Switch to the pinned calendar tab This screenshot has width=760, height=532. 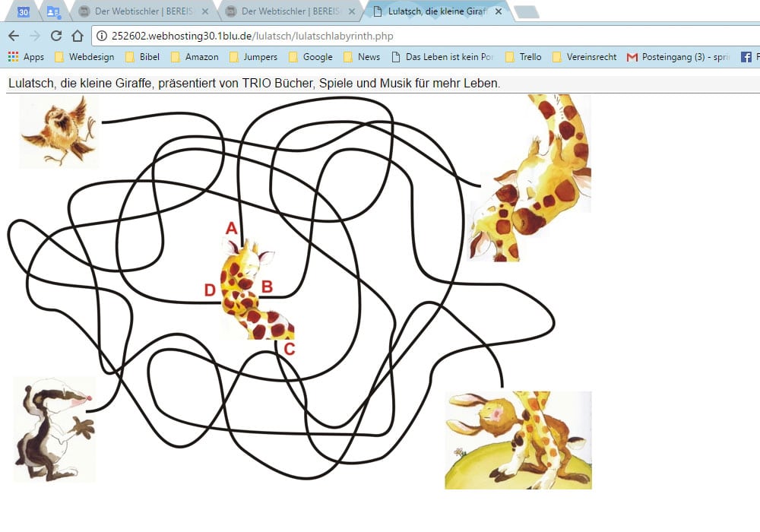23,11
